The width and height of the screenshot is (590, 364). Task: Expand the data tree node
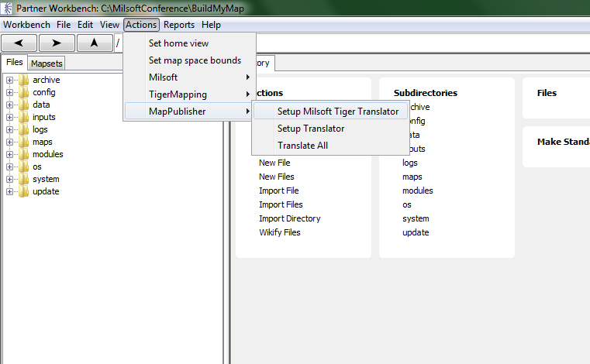pos(9,105)
